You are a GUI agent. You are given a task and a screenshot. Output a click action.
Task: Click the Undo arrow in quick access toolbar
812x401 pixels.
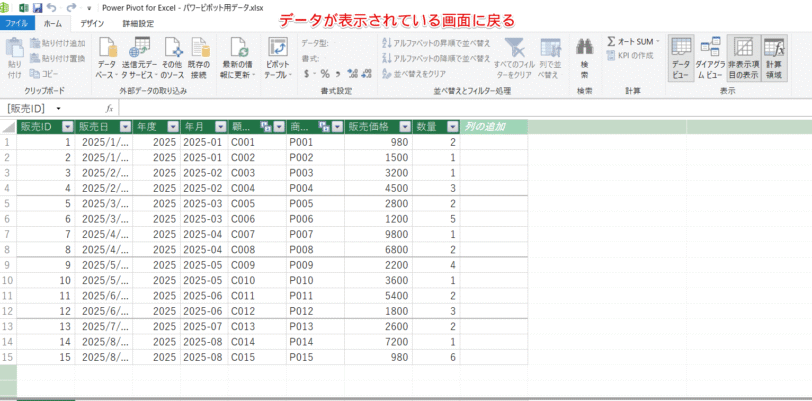click(x=51, y=8)
